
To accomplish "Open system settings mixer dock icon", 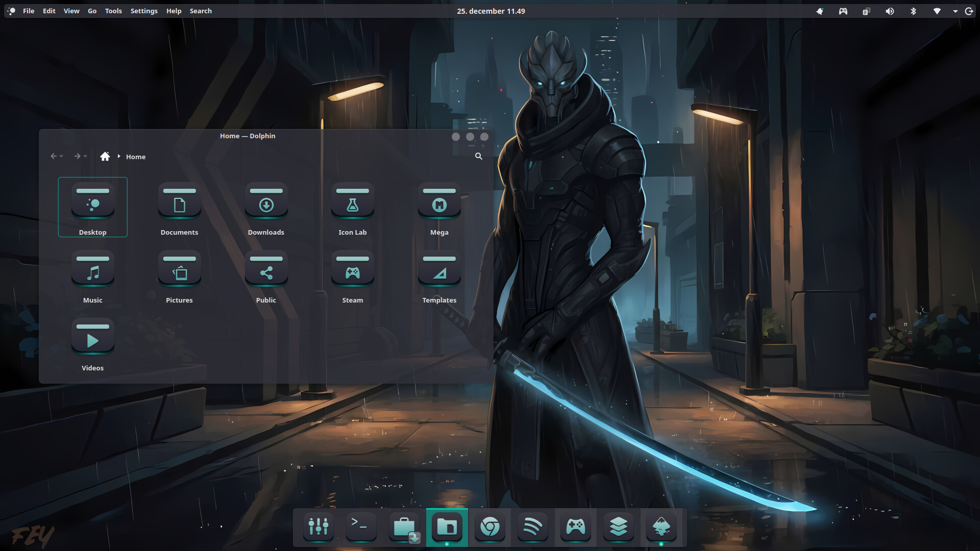I will click(318, 527).
